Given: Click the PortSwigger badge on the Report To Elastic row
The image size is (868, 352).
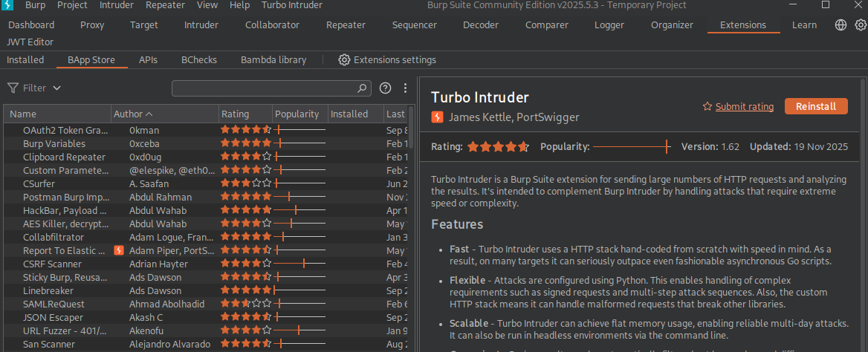Looking at the screenshot, I should point(118,251).
